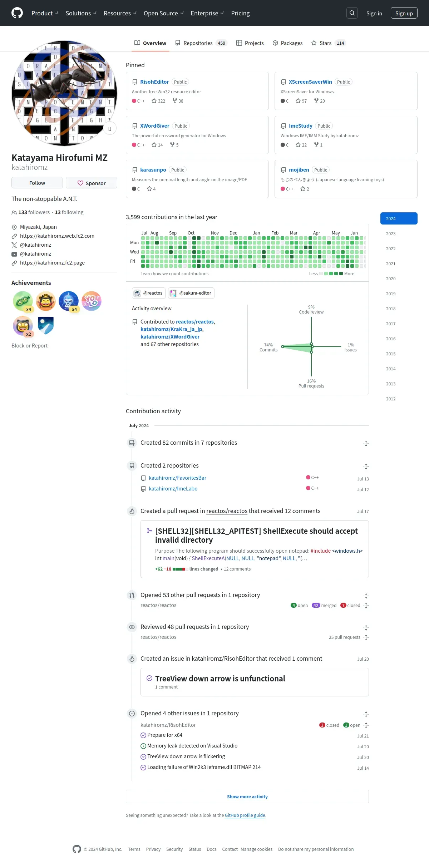Expand Reviewed 48 pull requests details
Image resolution: width=429 pixels, height=868 pixels.
[366, 628]
